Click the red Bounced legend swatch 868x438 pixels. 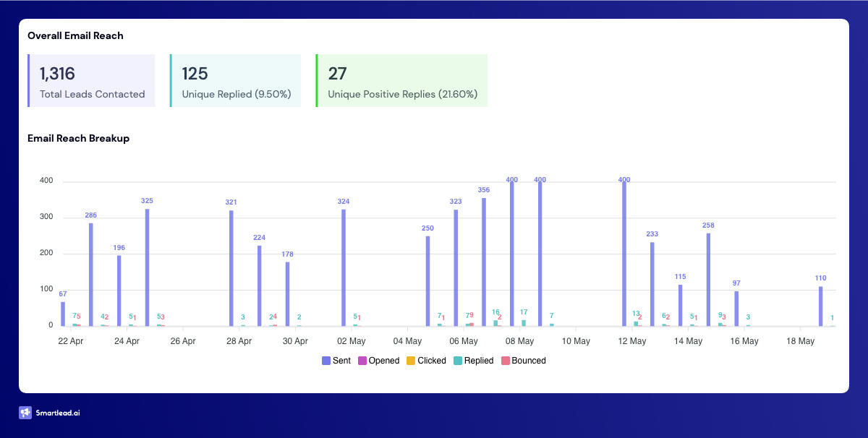(506, 361)
